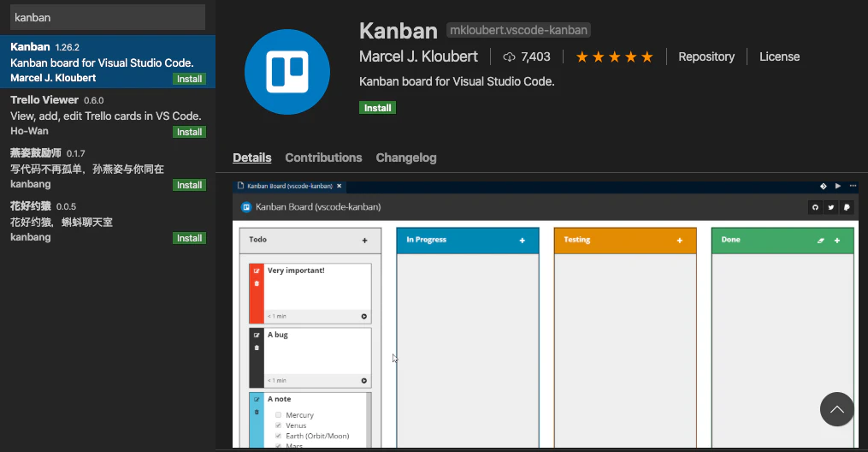Click the PayPal icon in the board header
Viewport: 868px width, 452px height.
pyautogui.click(x=847, y=207)
